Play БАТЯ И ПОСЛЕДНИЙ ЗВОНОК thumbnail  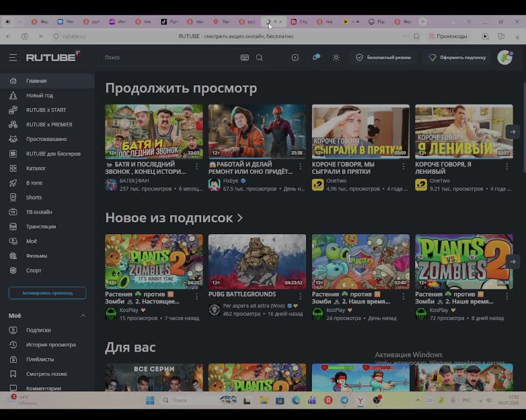154,131
